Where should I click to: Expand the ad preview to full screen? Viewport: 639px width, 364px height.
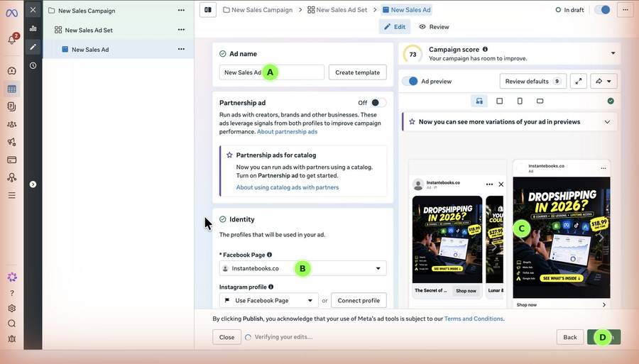[578, 81]
